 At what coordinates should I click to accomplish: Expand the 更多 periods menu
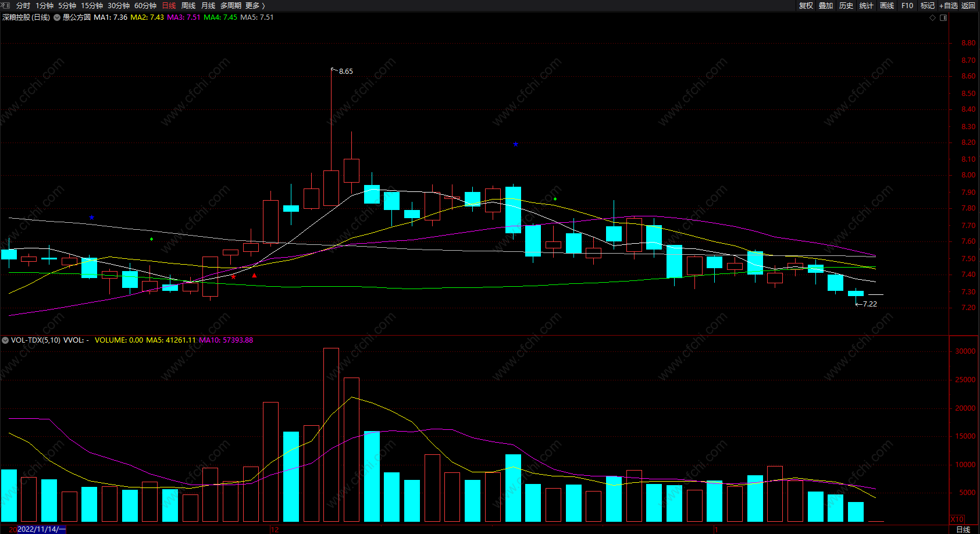(x=255, y=6)
